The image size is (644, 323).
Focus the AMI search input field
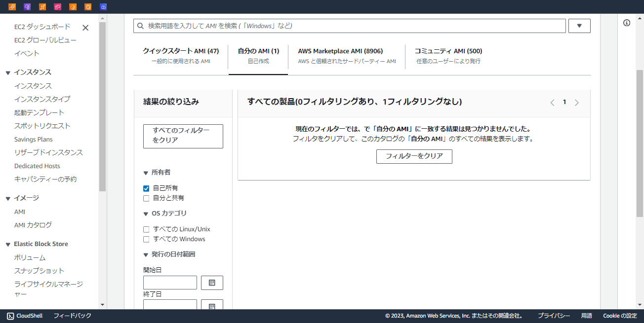point(350,26)
